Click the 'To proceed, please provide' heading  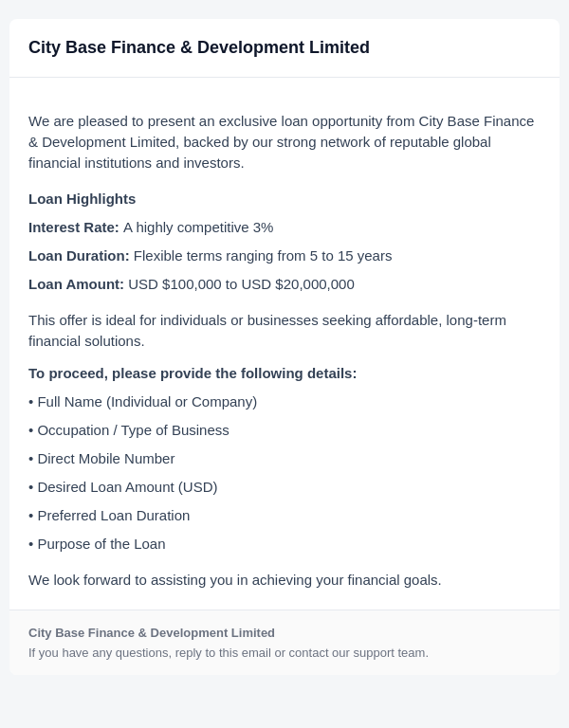[193, 373]
